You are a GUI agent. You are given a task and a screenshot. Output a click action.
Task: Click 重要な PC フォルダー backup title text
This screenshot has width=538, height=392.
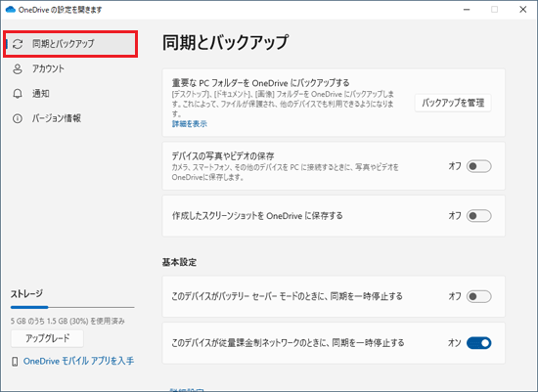(x=260, y=83)
